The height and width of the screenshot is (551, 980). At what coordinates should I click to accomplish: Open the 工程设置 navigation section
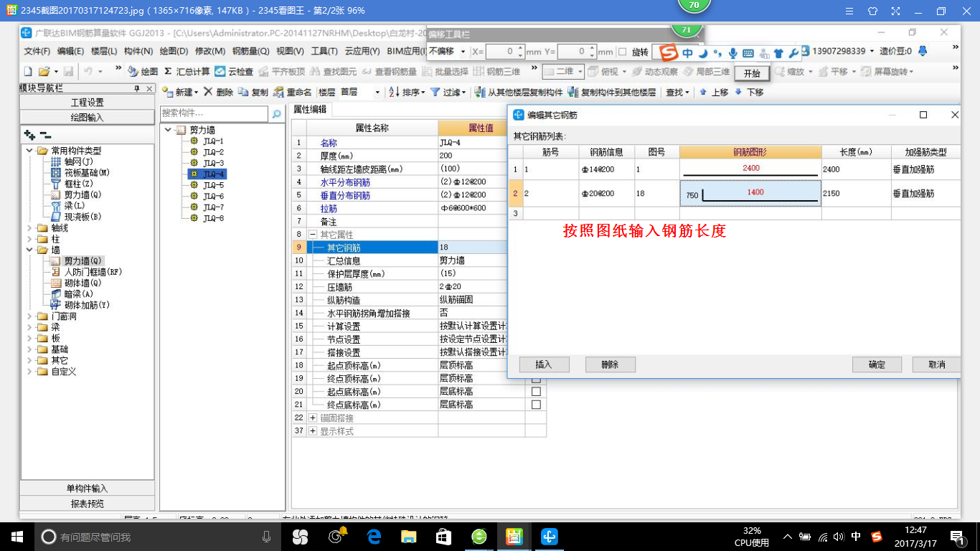tap(87, 103)
